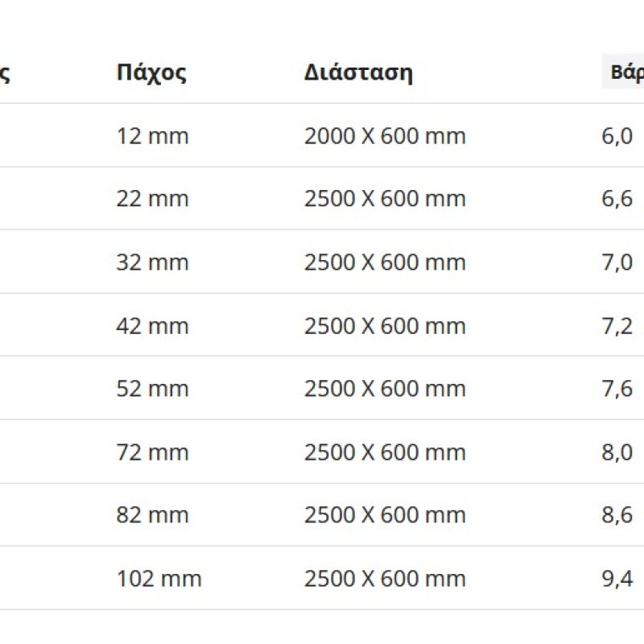Click the dimension cell in the 22 mm row
This screenshot has height=644, width=644.
pyautogui.click(x=385, y=199)
